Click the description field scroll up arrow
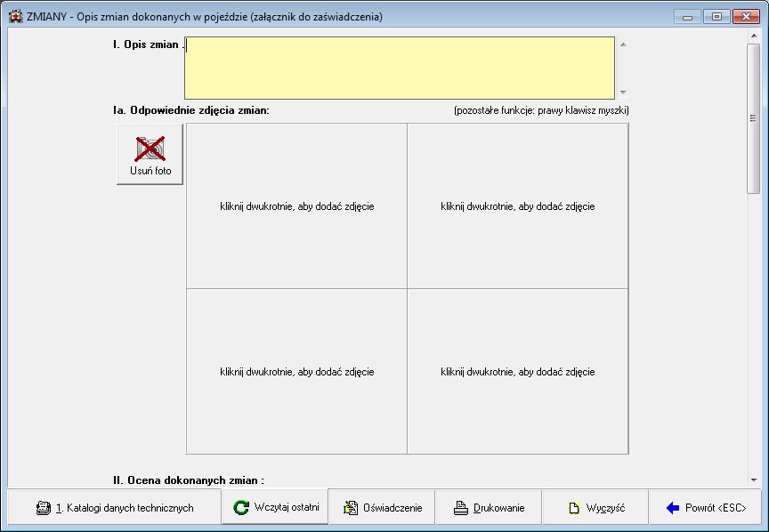This screenshot has width=769, height=532. 623,44
